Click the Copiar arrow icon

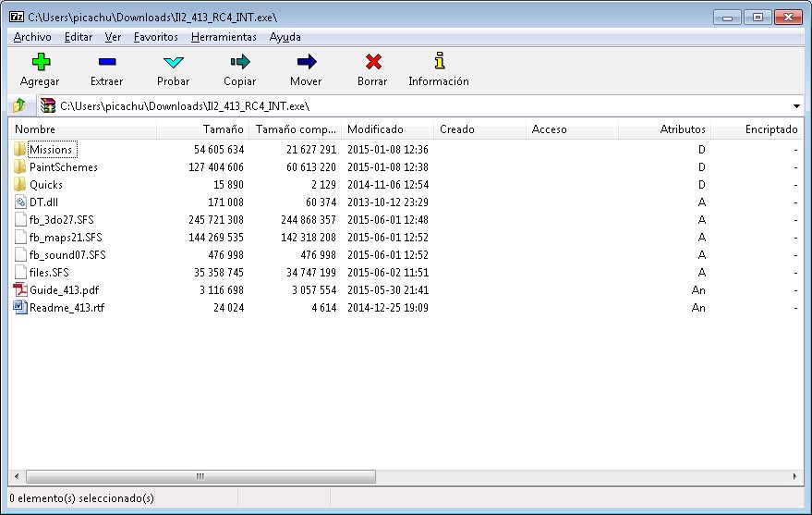point(240,62)
